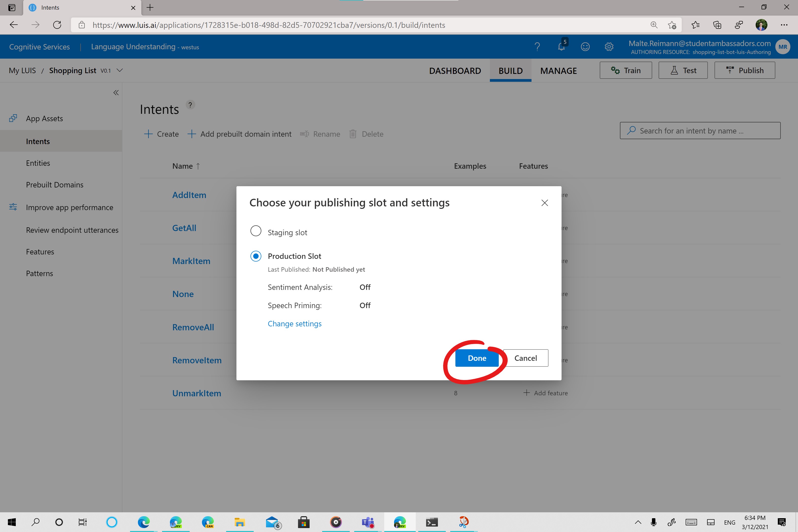Click the Change settings link

point(295,324)
